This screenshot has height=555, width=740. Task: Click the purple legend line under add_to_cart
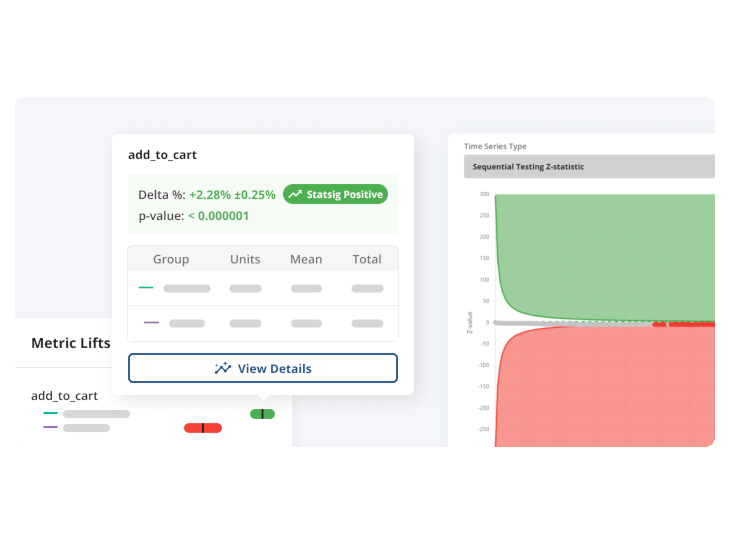50,427
